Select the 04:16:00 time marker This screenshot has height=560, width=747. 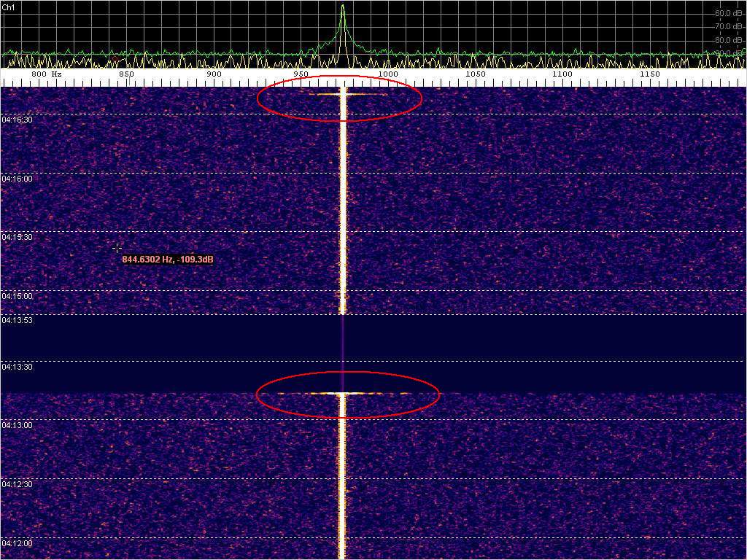coord(17,179)
